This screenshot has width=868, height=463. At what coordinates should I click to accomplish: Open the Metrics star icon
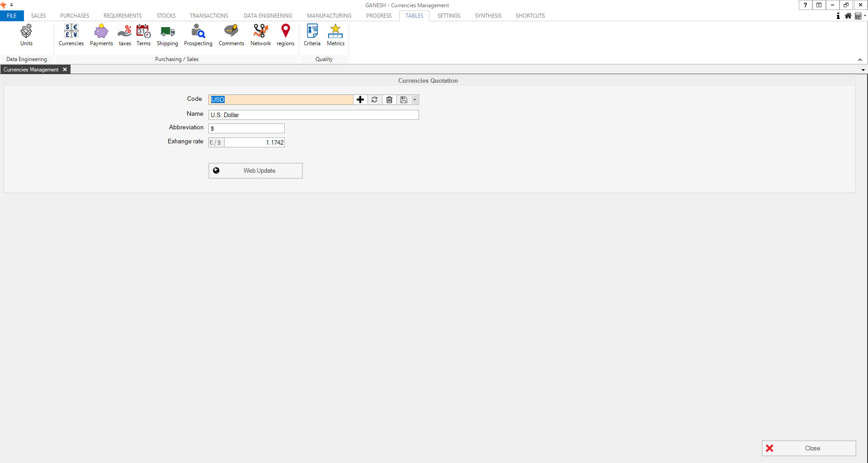[x=335, y=35]
